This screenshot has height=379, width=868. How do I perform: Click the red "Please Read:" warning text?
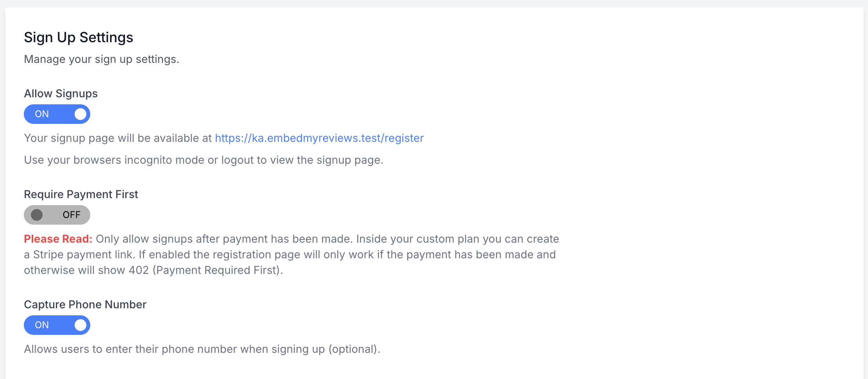(58, 239)
